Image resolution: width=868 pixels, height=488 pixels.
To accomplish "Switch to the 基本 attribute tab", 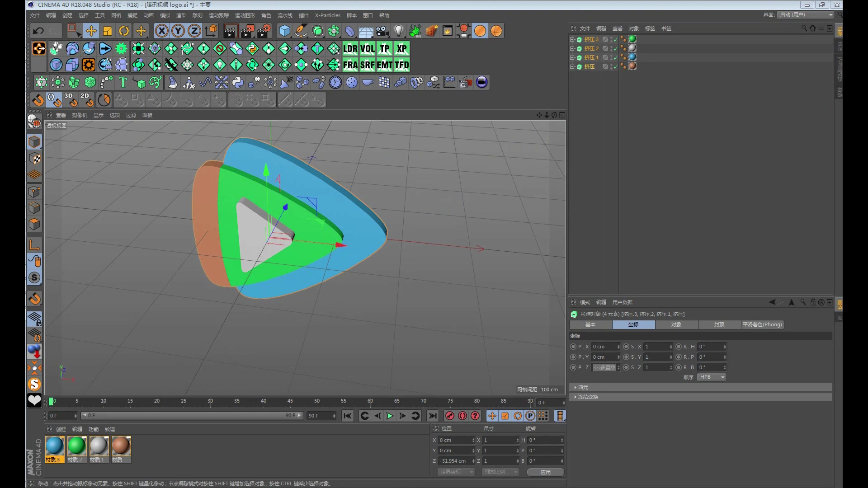I will click(x=590, y=324).
